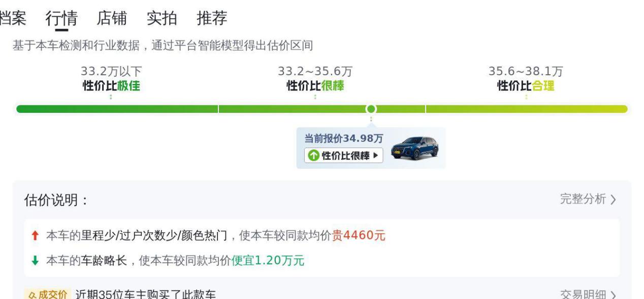Tap the 性价比很棒 button under current price
This screenshot has height=299, width=644.
coord(344,156)
